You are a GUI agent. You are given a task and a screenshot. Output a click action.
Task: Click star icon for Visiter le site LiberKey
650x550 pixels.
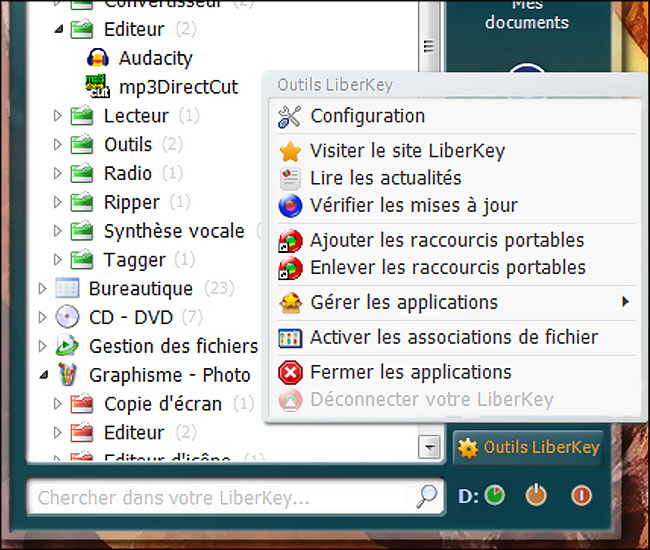(290, 151)
